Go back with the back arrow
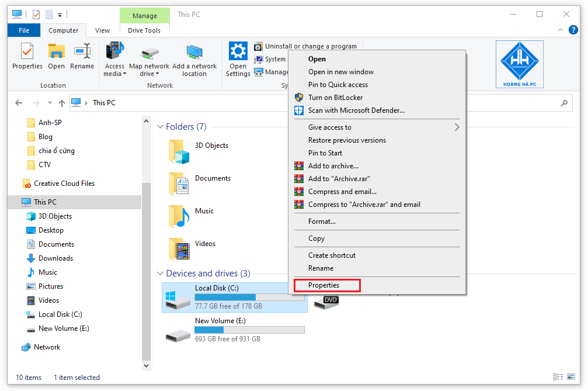 pyautogui.click(x=19, y=103)
